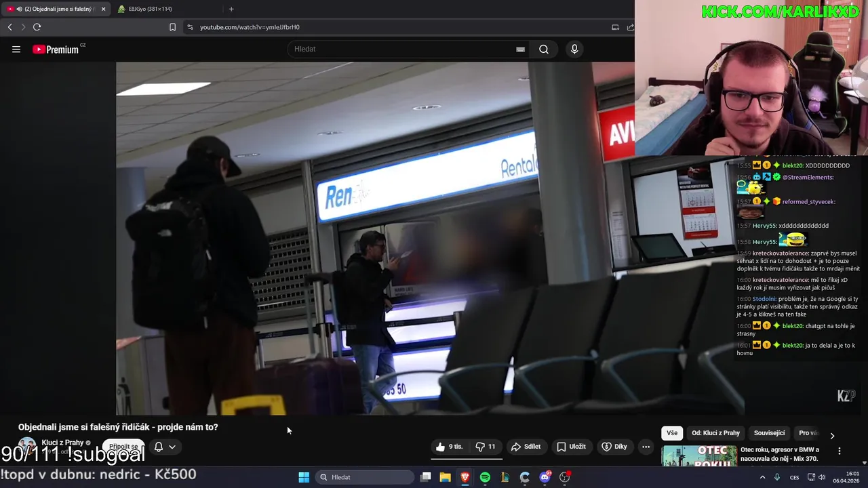Share the page from the address bar
The image size is (868, 488).
coord(630,27)
